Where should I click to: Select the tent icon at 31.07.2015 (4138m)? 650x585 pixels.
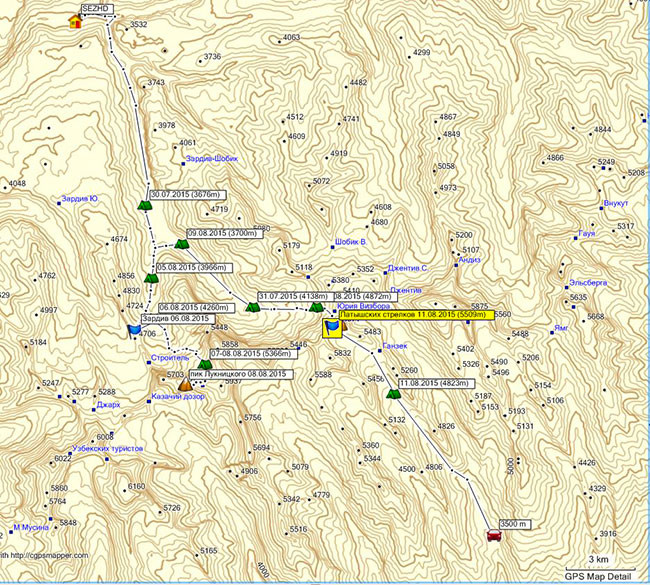253,307
